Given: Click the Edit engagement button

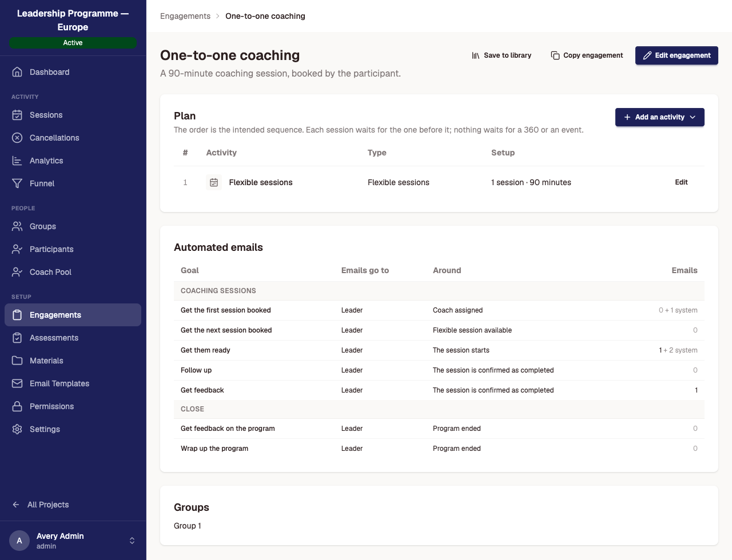Looking at the screenshot, I should tap(677, 55).
